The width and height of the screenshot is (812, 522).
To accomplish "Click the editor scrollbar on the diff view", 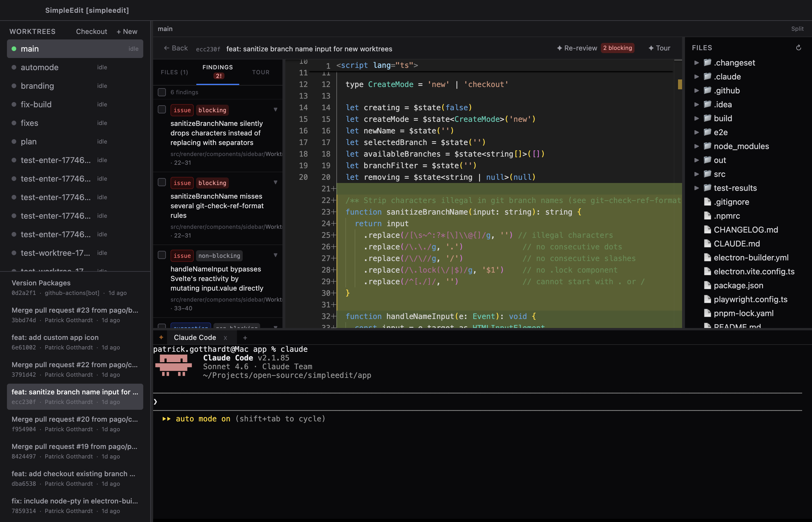I will coord(680,85).
